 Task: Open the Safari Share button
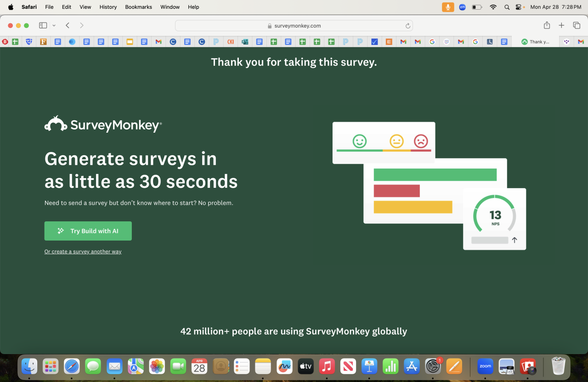click(547, 26)
